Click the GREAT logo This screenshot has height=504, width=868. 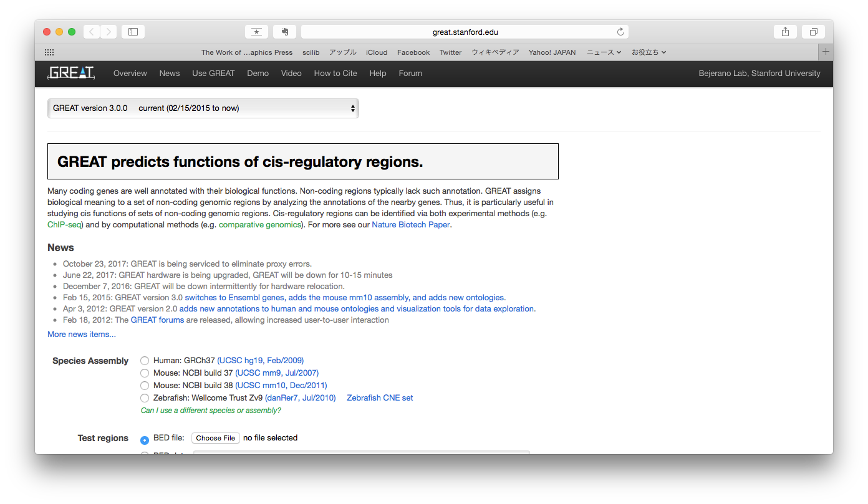[71, 73]
